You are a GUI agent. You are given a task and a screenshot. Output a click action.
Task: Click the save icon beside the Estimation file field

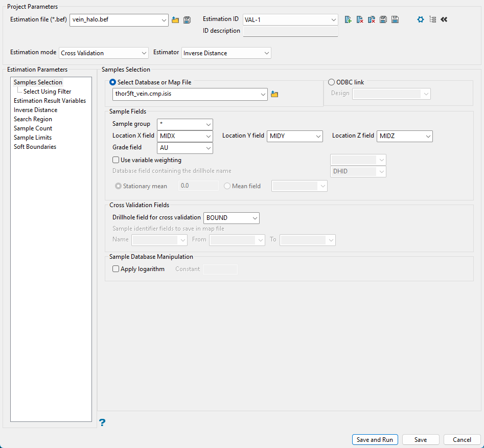(x=187, y=20)
